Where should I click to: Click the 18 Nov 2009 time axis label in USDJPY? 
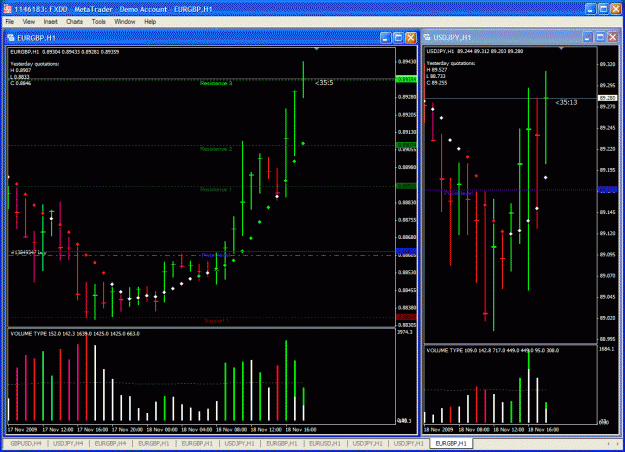click(438, 430)
